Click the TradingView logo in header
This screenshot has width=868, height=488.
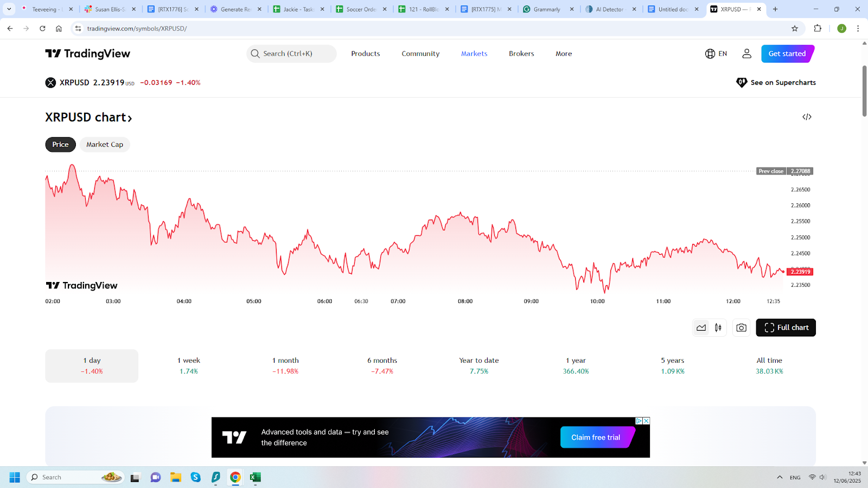click(88, 54)
